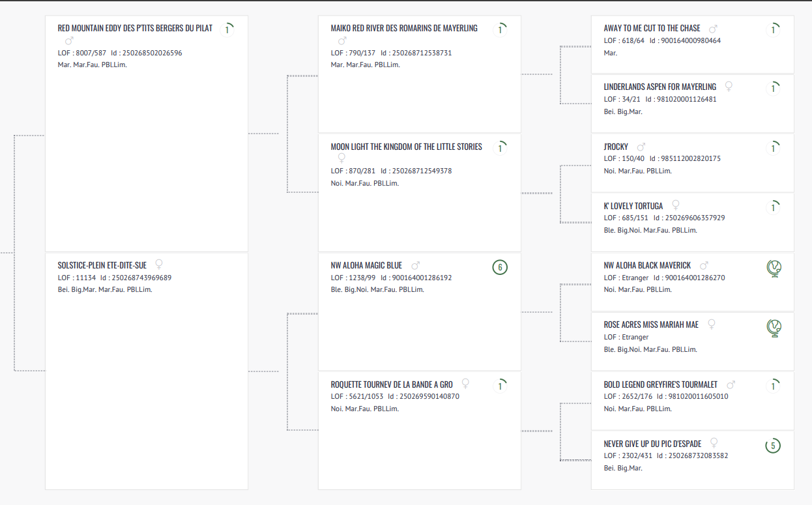812x505 pixels.
Task: Select the BOLD LEGEND GREYFIRE'S TOURMALET name
Action: tap(660, 384)
